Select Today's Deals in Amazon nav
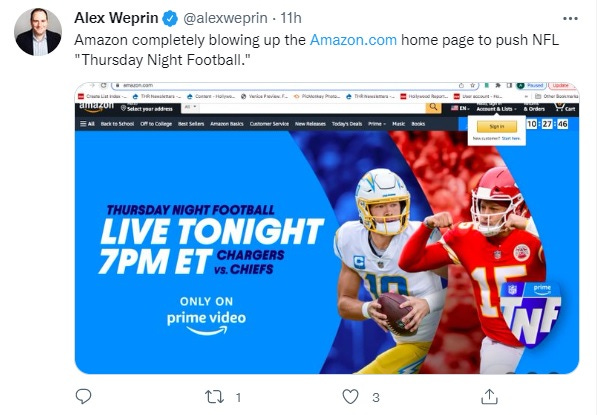The image size is (605, 415). 347,124
